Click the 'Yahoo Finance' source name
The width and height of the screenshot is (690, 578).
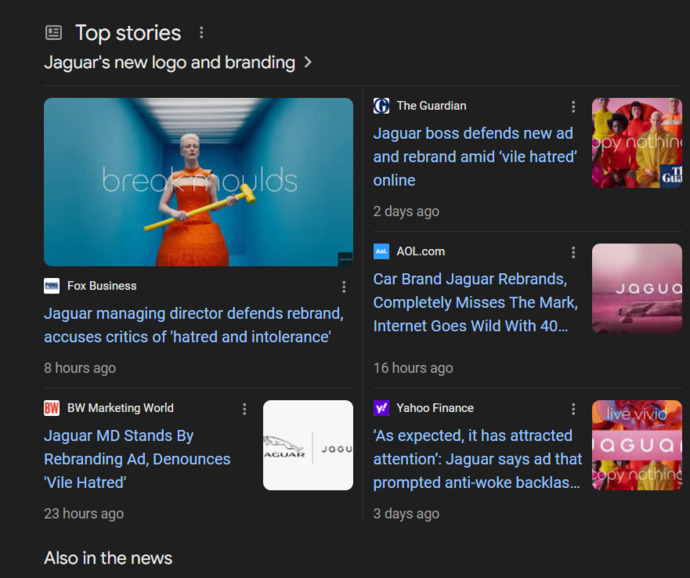pos(435,408)
